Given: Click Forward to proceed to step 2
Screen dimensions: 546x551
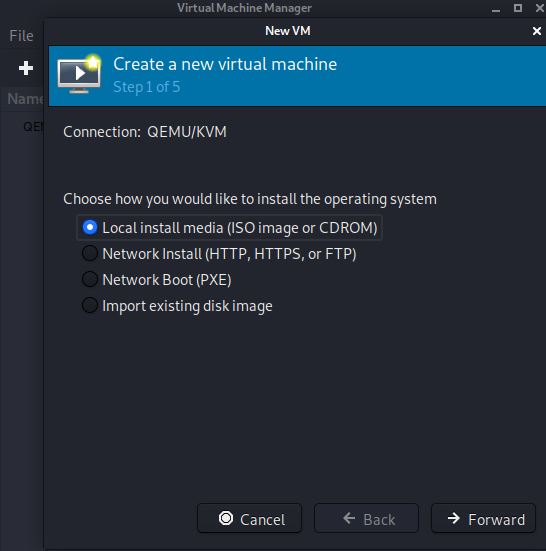Looking at the screenshot, I should (x=483, y=518).
